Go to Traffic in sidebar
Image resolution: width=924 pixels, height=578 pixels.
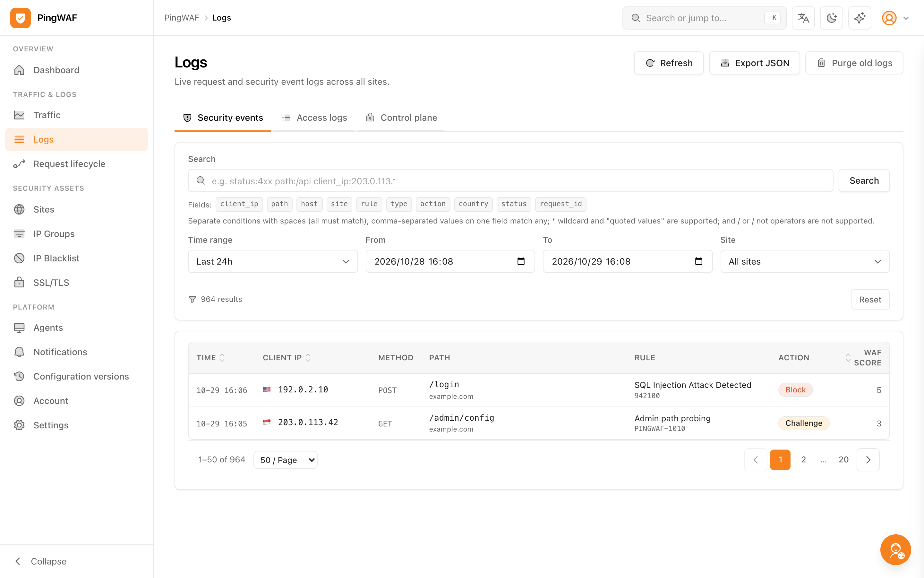(x=76, y=115)
